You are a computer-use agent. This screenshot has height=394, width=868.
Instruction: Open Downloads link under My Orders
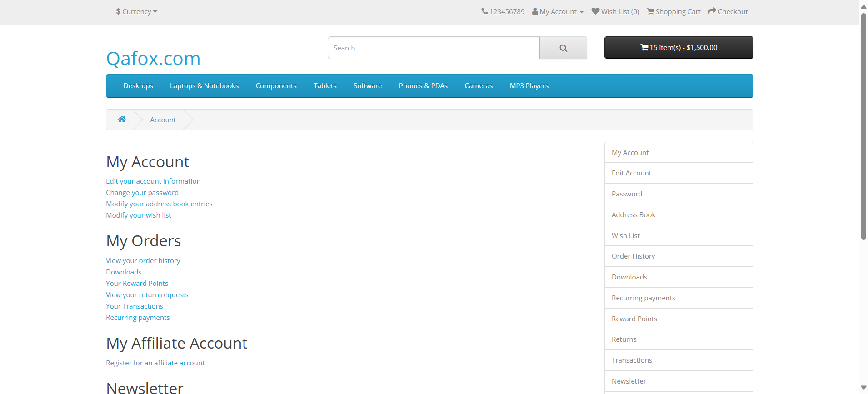(124, 272)
